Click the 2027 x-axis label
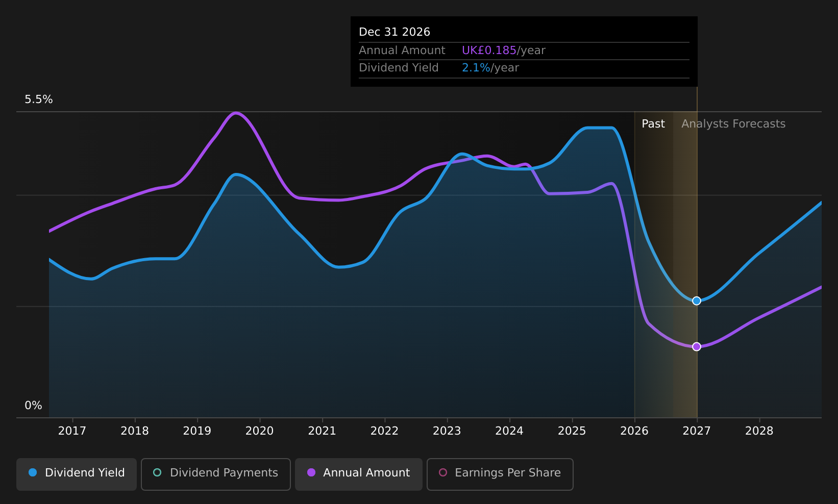The height and width of the screenshot is (504, 838). (x=697, y=431)
